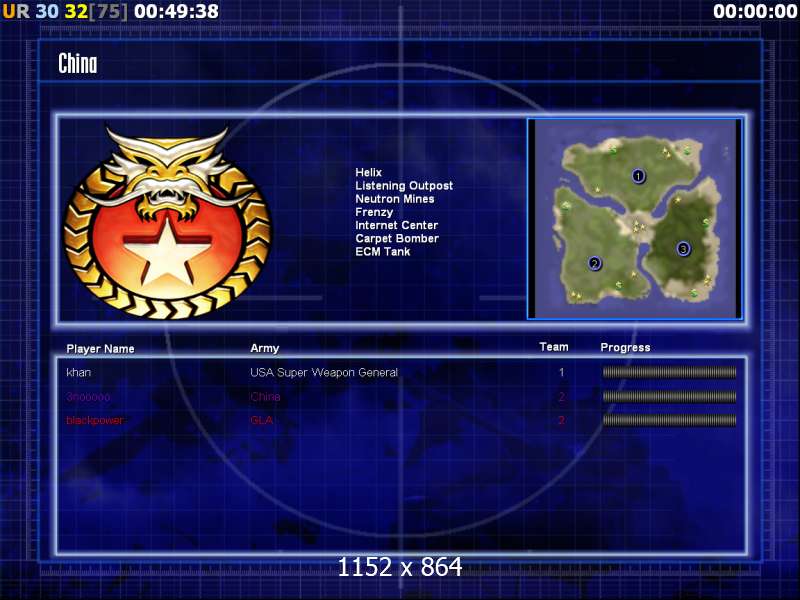Click Helix in the unit list
This screenshot has width=800, height=600.
click(x=368, y=172)
